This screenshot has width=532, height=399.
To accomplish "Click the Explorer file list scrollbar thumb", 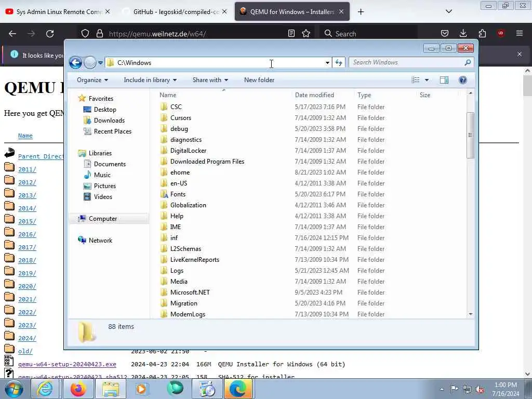I will [470, 135].
